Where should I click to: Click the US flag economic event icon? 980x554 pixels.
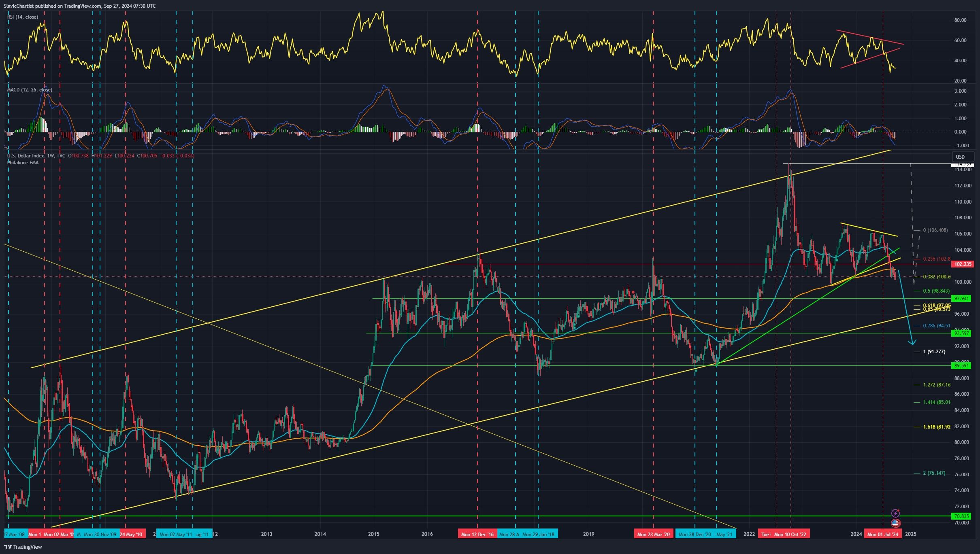pos(896,523)
